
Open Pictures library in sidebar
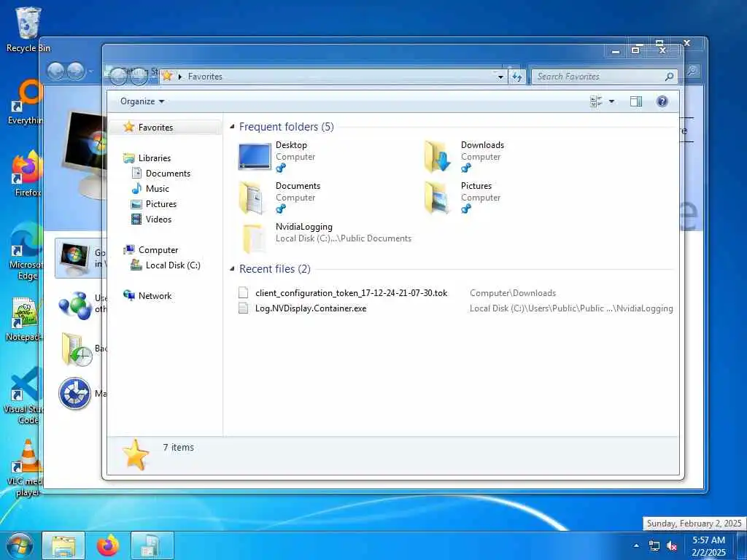tap(161, 204)
